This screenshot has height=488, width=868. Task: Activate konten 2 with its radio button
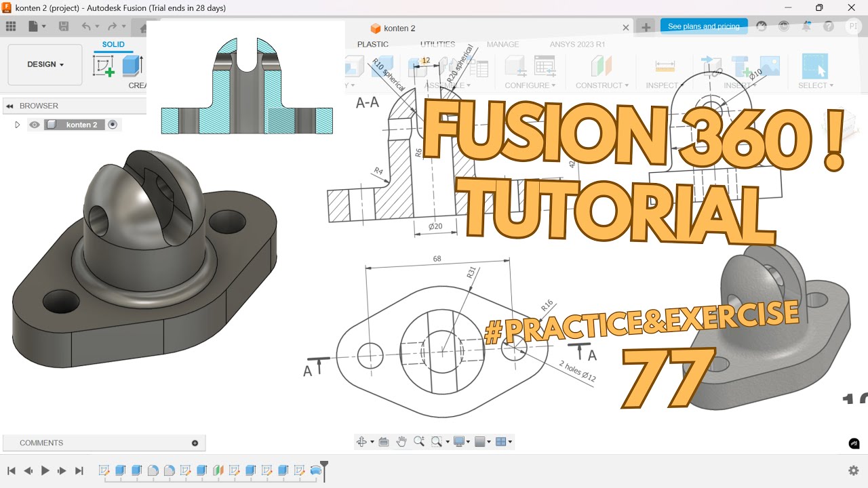pos(113,125)
